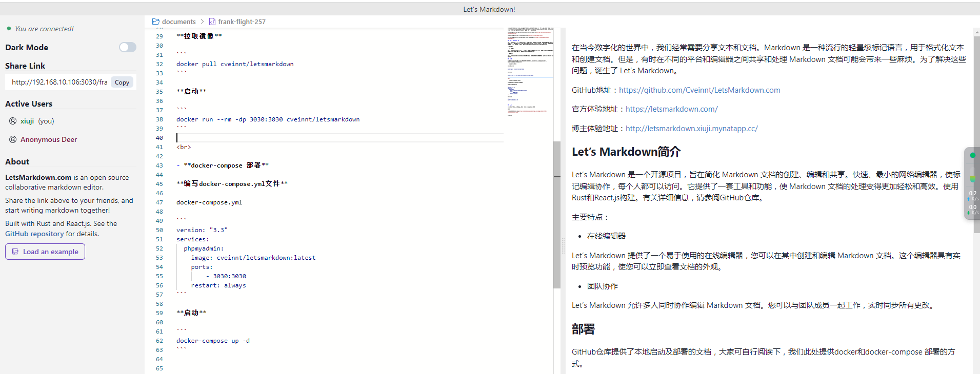The image size is (980, 374).
Task: Click the 'About' heading in the sidebar
Action: point(17,161)
